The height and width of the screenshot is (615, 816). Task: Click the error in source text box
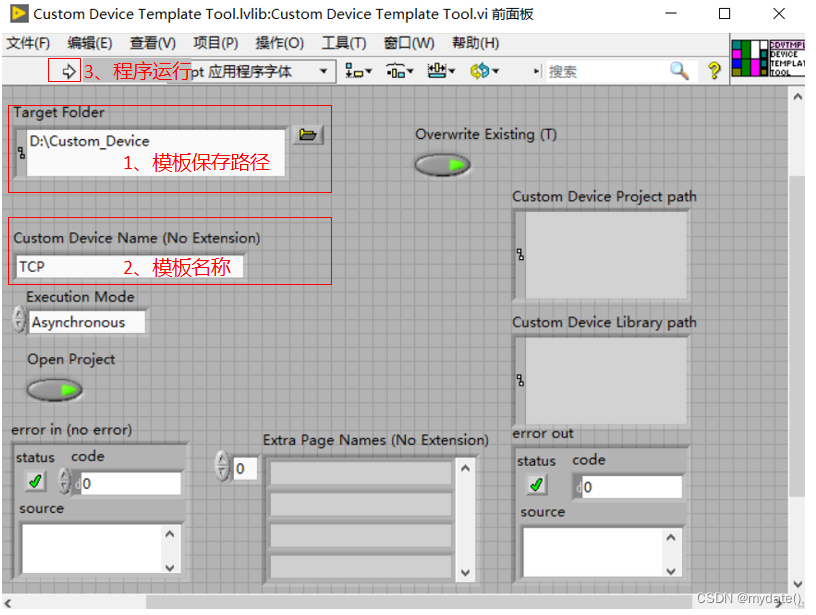(x=93, y=548)
